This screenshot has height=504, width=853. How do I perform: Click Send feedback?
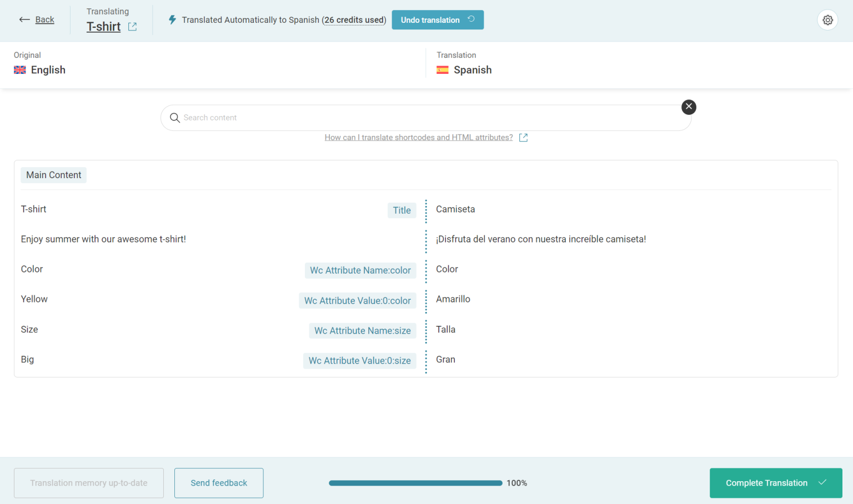coord(219,483)
